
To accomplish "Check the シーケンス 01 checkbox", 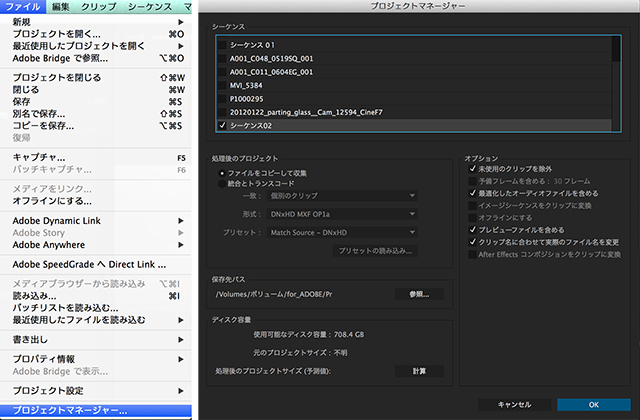I will pyautogui.click(x=222, y=45).
